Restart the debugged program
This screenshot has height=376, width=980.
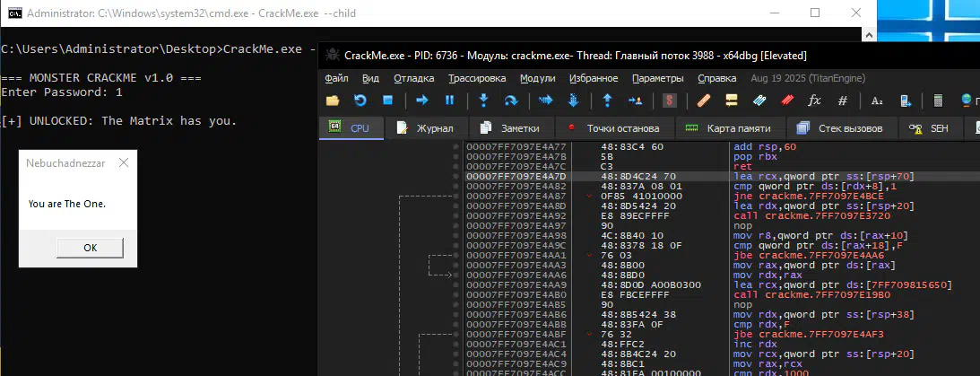360,101
